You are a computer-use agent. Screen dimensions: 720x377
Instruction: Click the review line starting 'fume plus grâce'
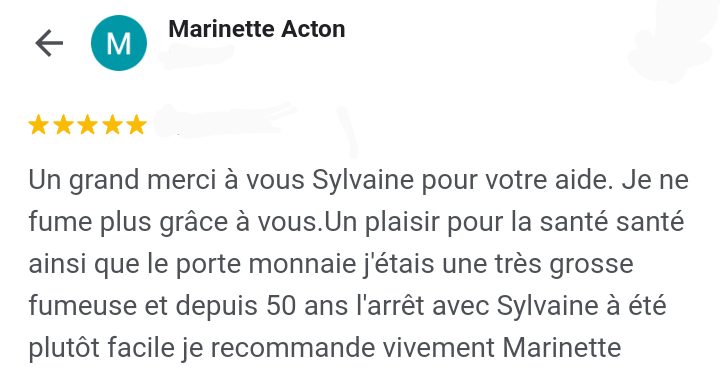pos(356,222)
